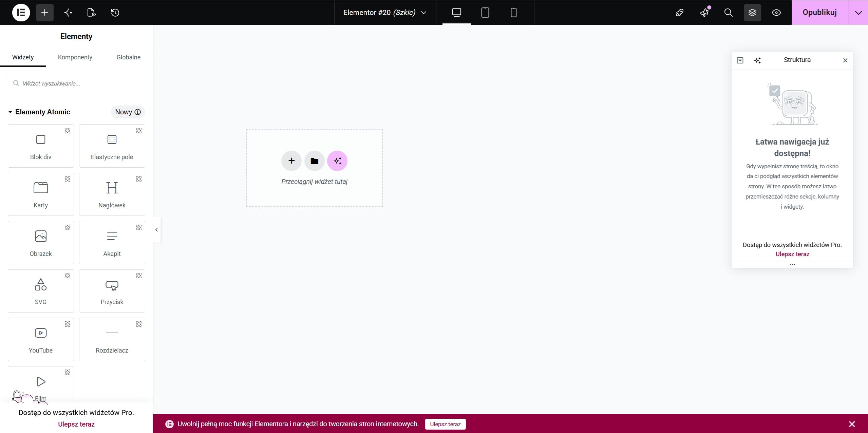Switch to desktop preview mode
This screenshot has width=868, height=433.
[x=456, y=13]
